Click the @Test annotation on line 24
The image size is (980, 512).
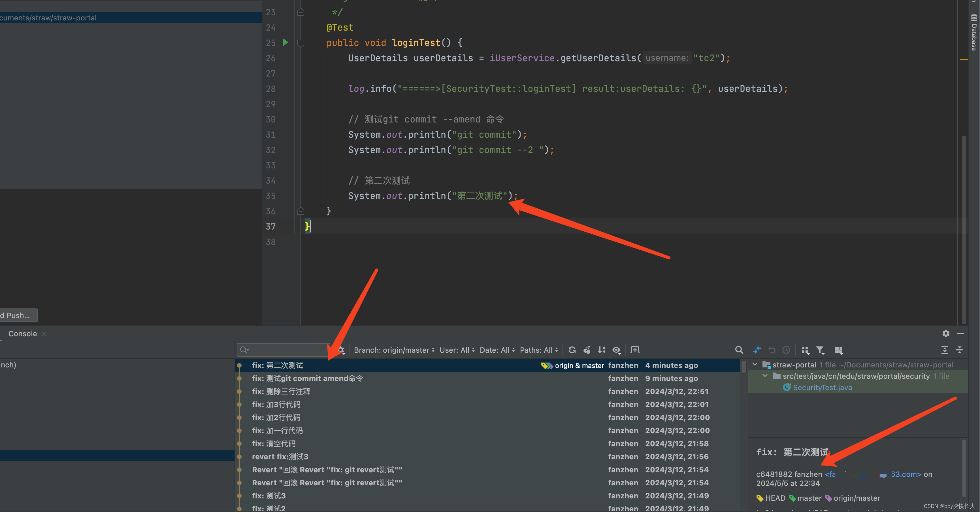340,27
